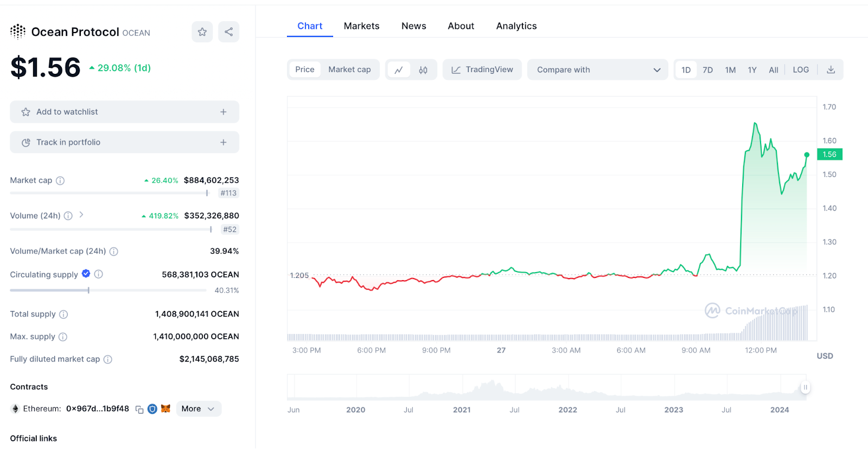The image size is (868, 449).
Task: Click the timeline range slider handle
Action: click(x=806, y=387)
